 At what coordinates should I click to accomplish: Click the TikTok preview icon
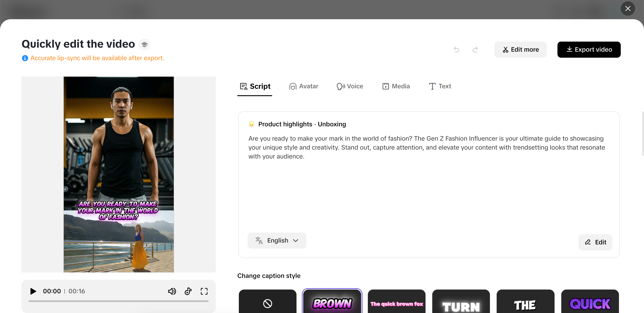(x=188, y=291)
